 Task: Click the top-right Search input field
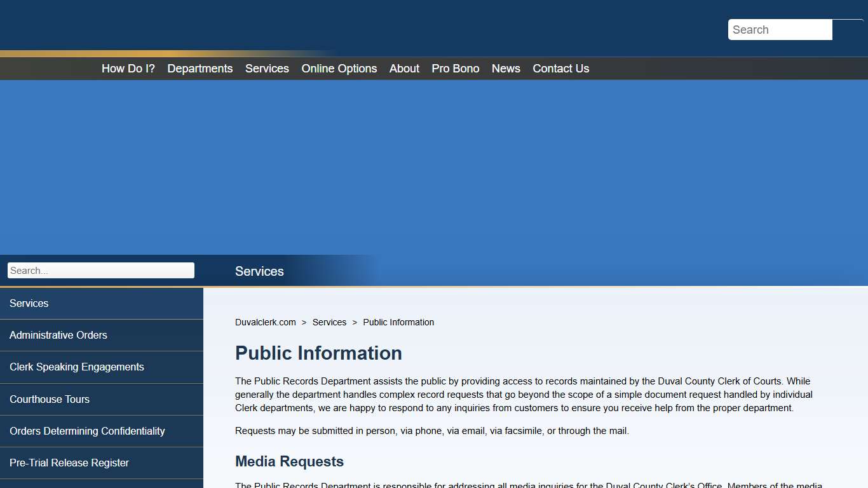coord(780,29)
